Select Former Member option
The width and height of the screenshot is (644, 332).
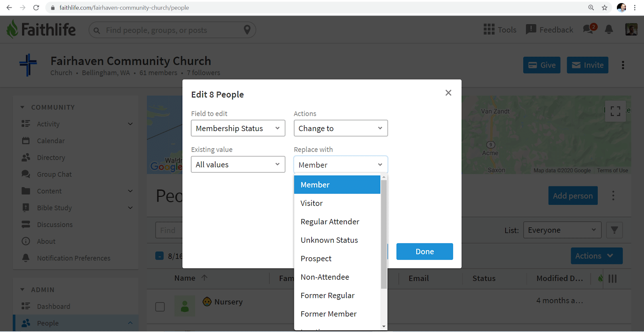click(337, 314)
